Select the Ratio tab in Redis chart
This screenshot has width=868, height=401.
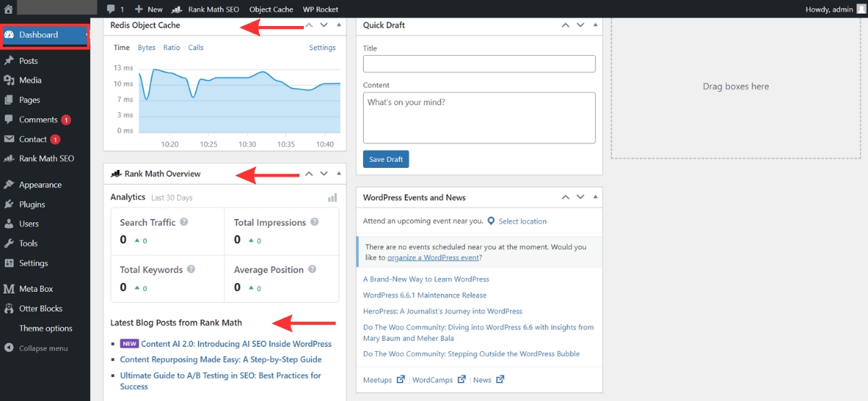pyautogui.click(x=171, y=47)
